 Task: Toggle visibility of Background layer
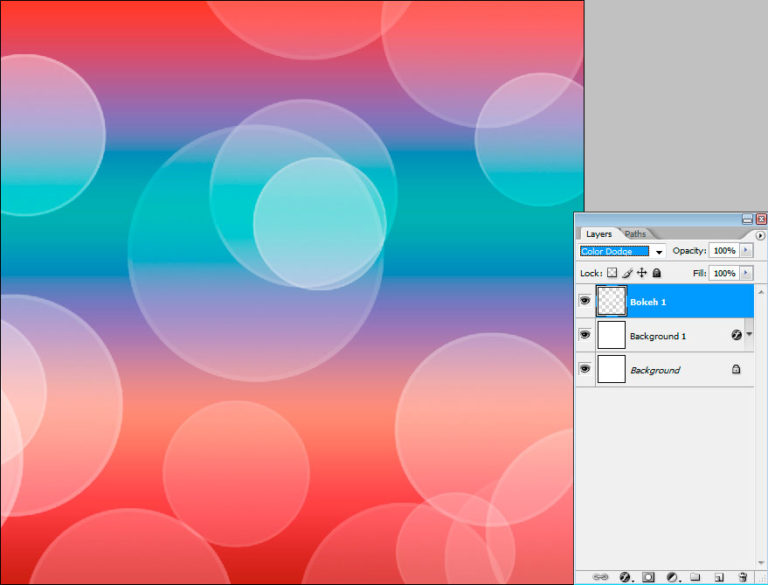pos(585,368)
